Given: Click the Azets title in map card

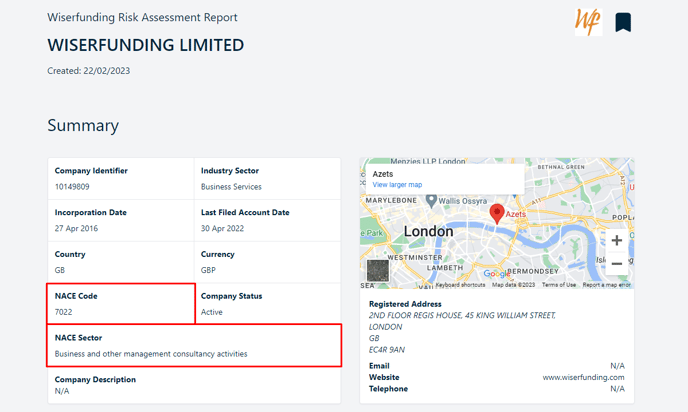Looking at the screenshot, I should point(383,174).
